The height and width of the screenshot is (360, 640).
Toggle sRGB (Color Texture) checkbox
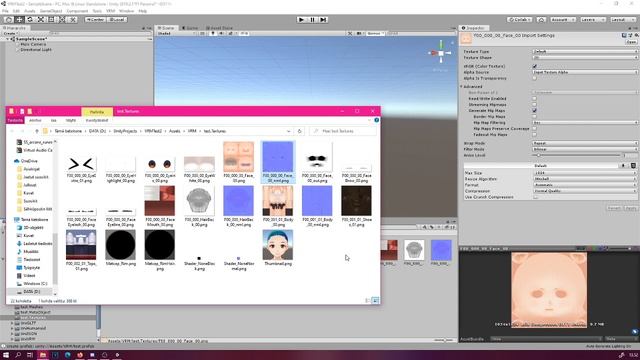(535, 66)
